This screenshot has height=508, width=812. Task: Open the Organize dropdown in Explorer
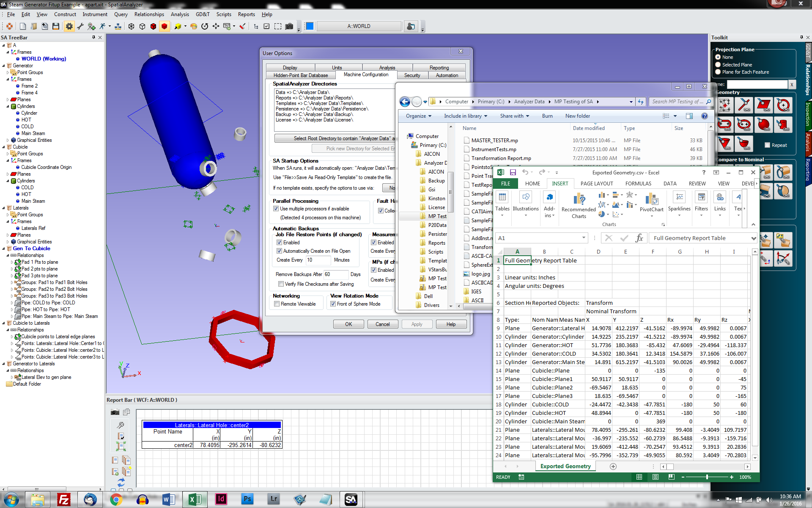click(x=418, y=116)
